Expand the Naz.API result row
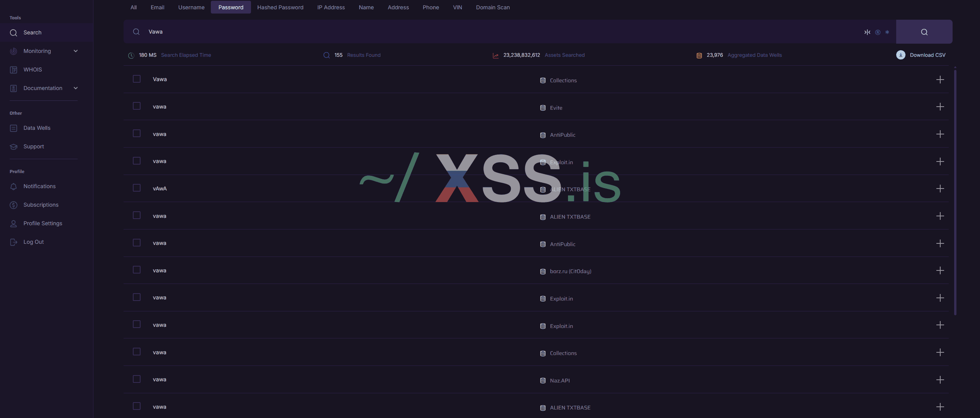 (x=940, y=380)
